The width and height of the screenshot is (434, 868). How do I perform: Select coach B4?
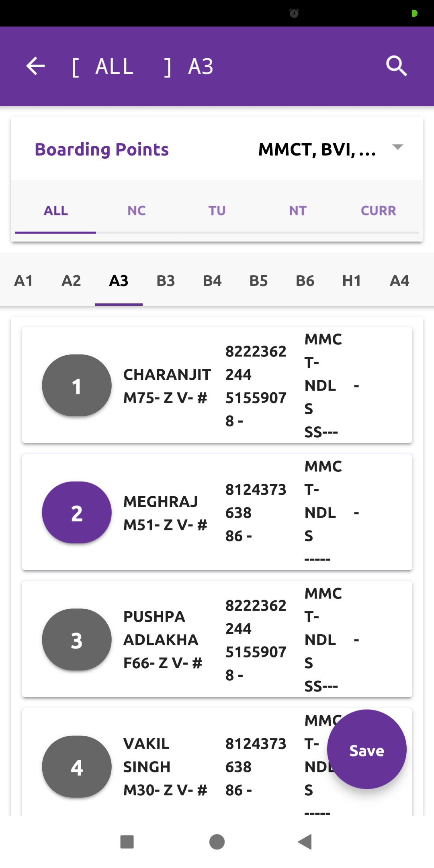click(x=212, y=280)
